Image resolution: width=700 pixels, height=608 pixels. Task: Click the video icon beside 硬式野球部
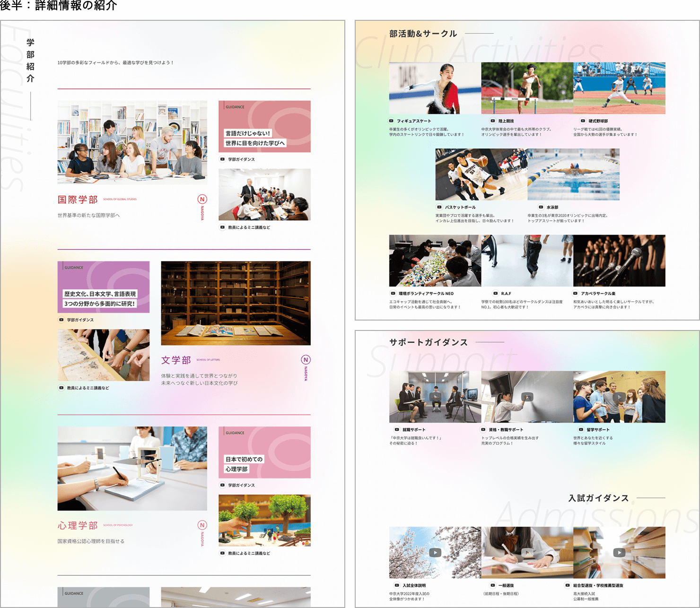583,121
